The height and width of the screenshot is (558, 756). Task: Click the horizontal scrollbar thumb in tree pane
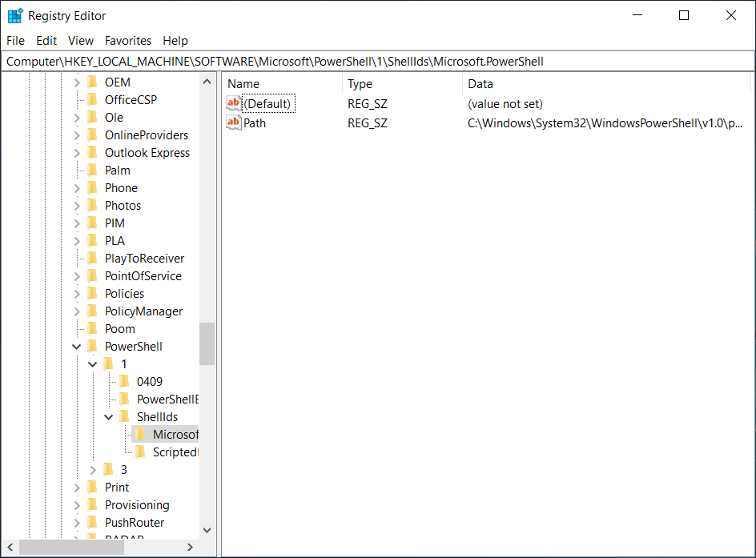pyautogui.click(x=71, y=547)
